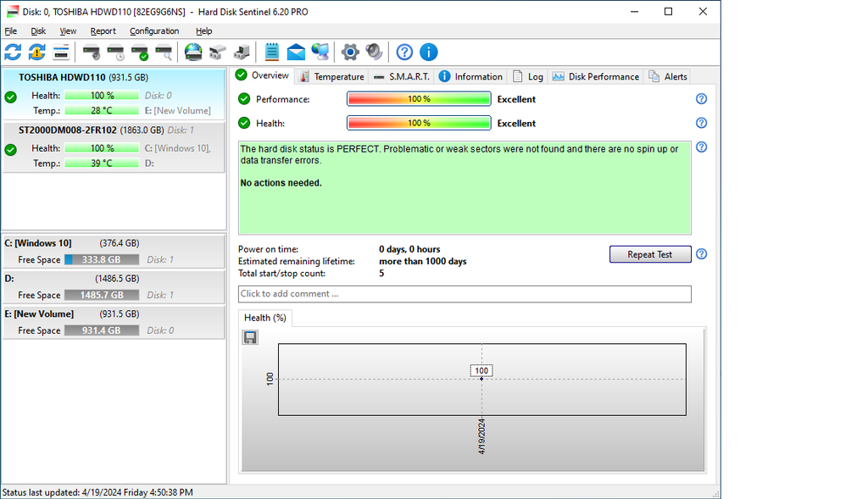This screenshot has height=499, width=868.
Task: Switch to the Temperature tab
Action: 331,76
